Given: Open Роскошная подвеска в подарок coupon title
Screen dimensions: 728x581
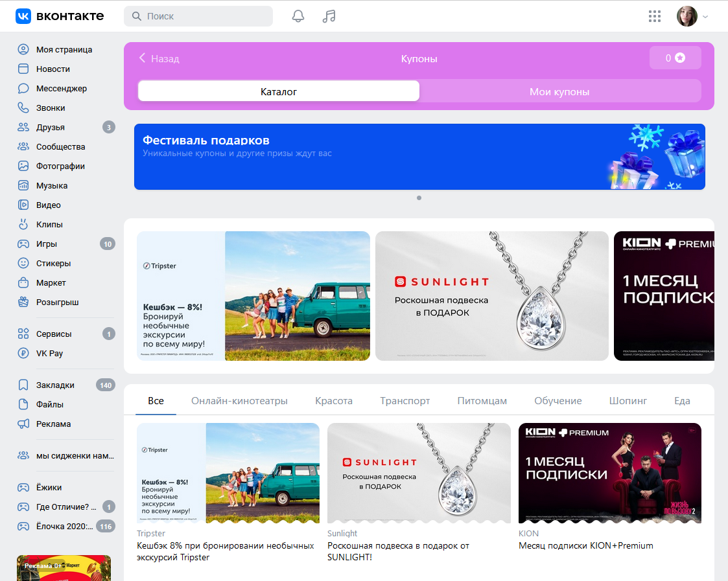Looking at the screenshot, I should (398, 551).
